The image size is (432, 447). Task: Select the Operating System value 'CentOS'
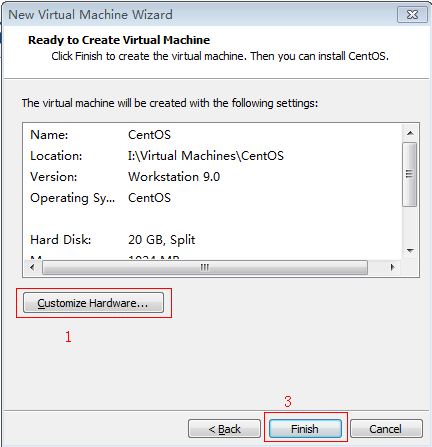(x=149, y=198)
